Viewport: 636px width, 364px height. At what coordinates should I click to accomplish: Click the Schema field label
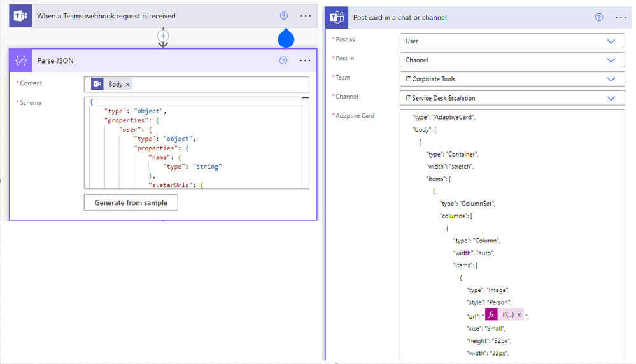click(x=31, y=102)
